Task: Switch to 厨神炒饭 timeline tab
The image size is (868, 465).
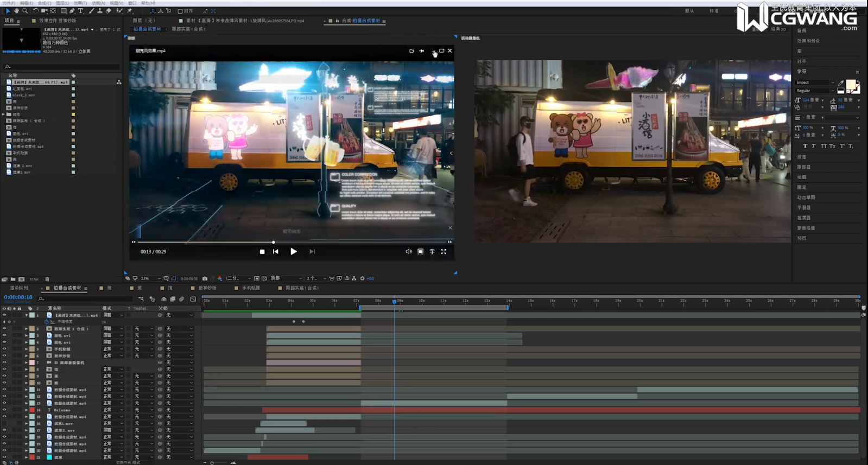Action: pos(207,288)
